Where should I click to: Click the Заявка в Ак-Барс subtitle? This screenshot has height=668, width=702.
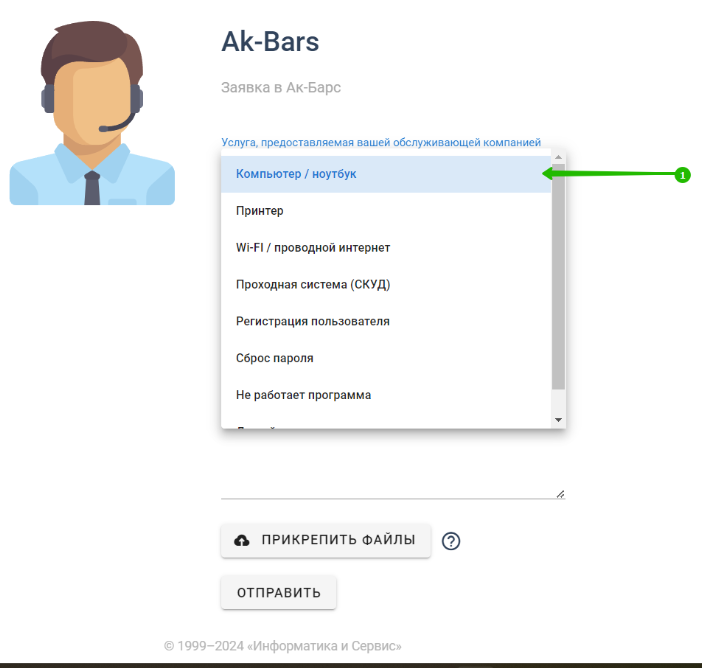click(281, 87)
